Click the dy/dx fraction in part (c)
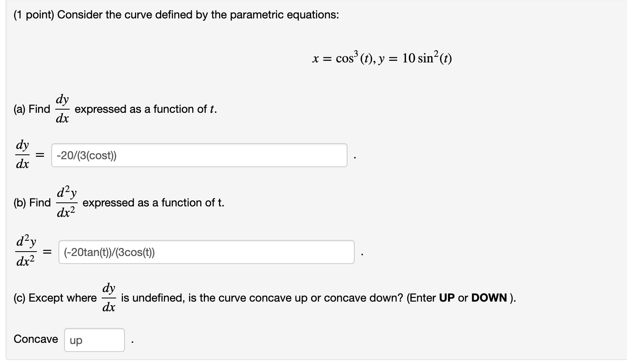 click(x=109, y=297)
